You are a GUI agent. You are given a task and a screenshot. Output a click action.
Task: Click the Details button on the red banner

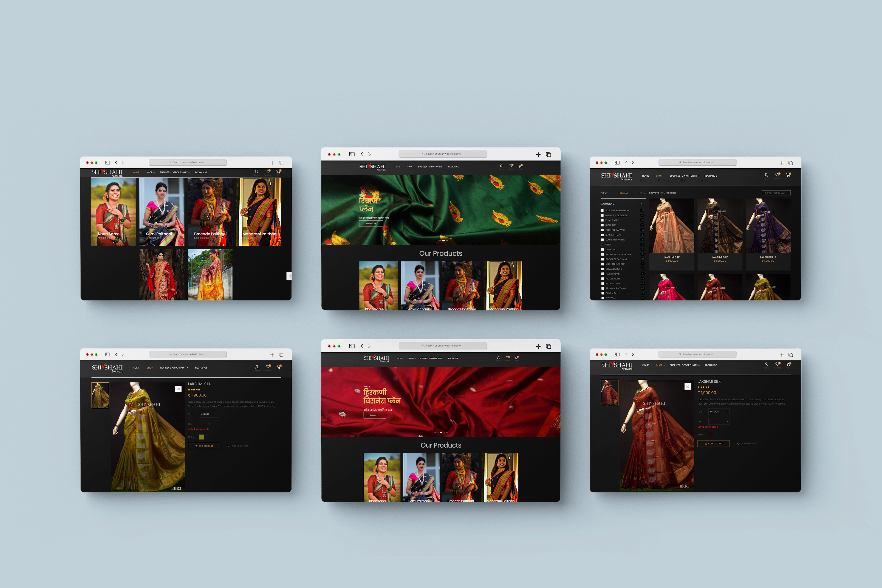point(375,416)
